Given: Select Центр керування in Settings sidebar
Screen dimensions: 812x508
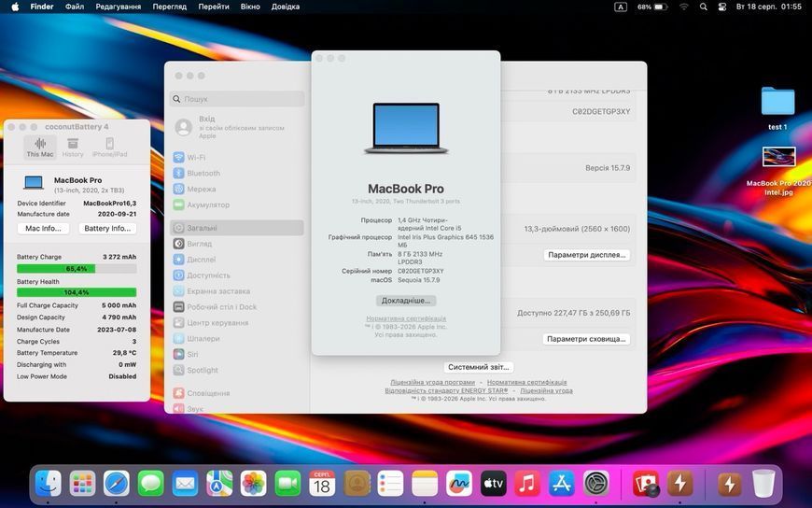Looking at the screenshot, I should 237,322.
